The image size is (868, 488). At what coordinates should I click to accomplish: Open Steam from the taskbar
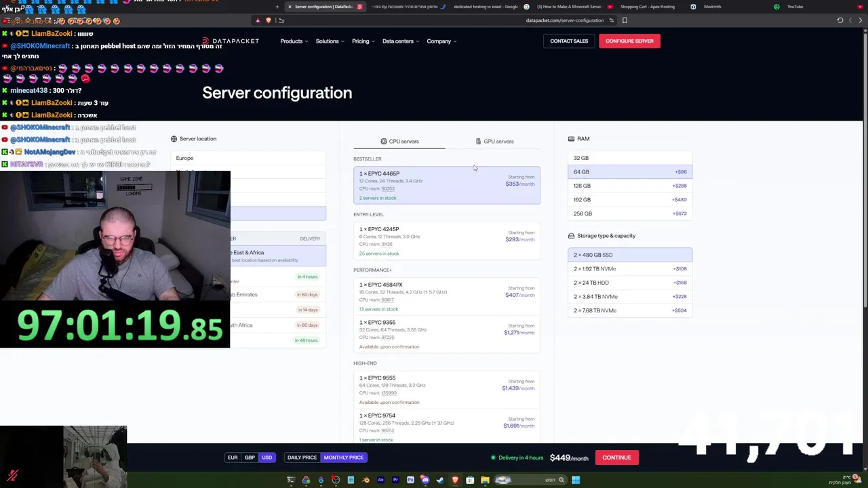click(x=439, y=480)
